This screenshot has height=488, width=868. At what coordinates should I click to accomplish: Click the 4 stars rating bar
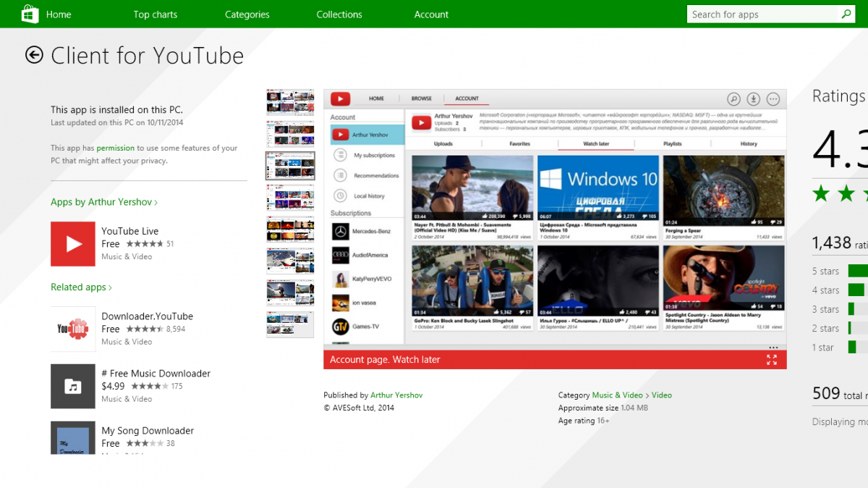856,290
